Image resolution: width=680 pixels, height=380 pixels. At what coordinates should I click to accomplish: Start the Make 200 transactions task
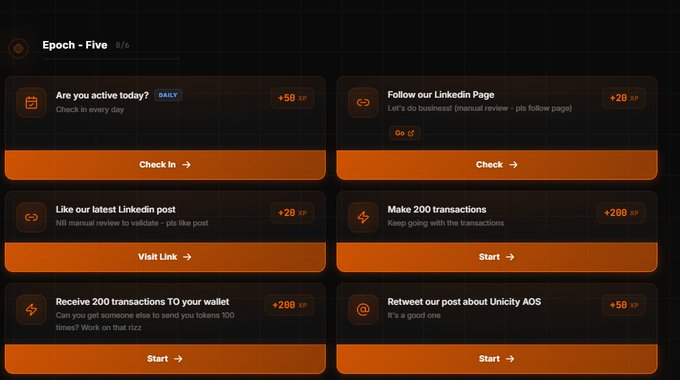497,257
